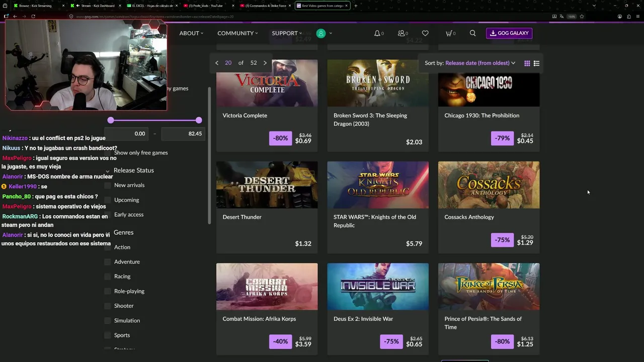Switch to the Stream - Kick Dashboard tab

coord(96,6)
